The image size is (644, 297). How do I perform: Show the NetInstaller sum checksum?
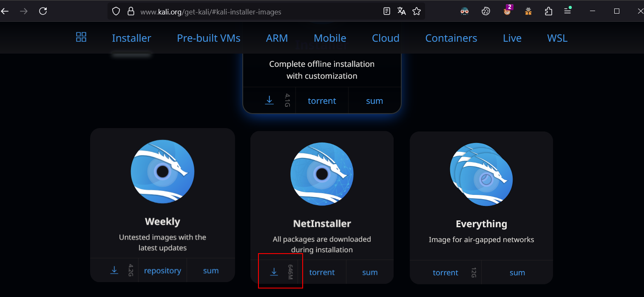pos(370,272)
